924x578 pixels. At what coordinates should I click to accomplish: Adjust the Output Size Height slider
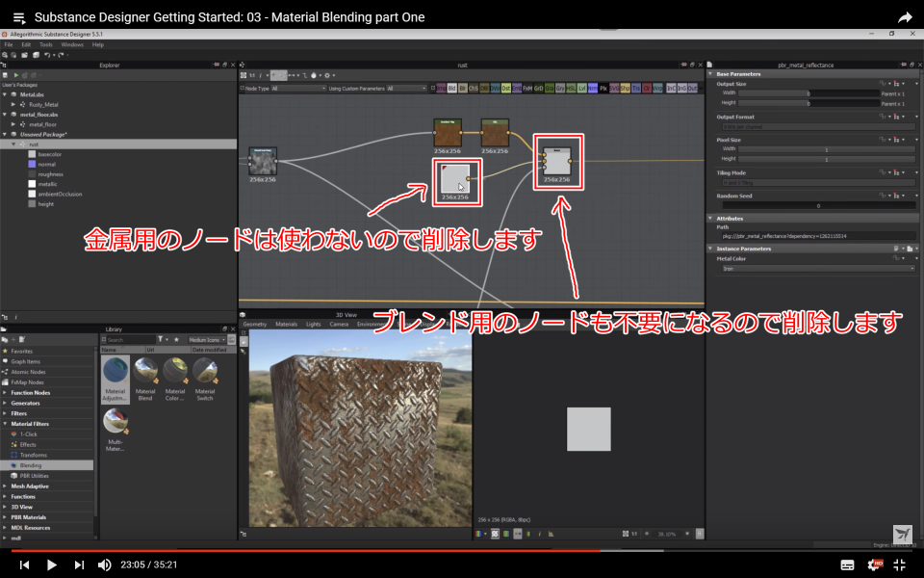tap(808, 104)
